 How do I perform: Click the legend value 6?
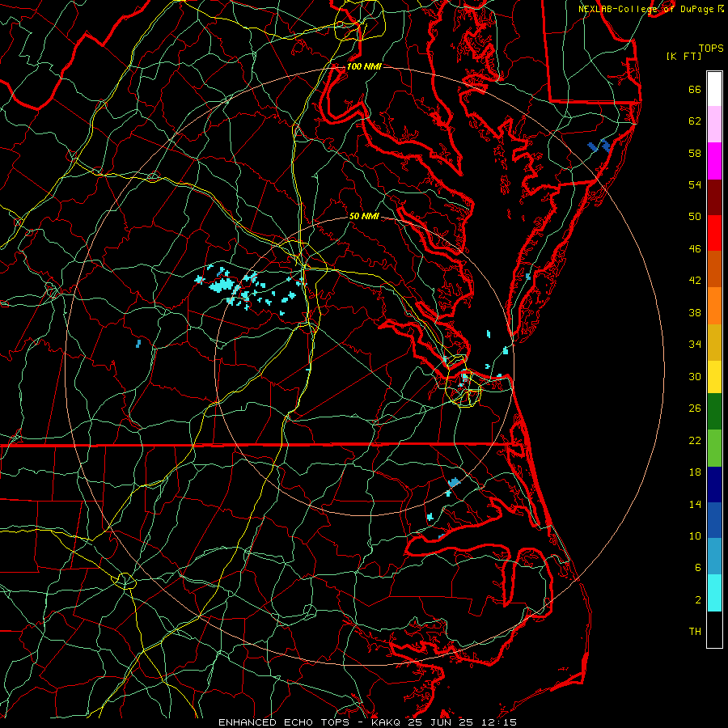[698, 567]
